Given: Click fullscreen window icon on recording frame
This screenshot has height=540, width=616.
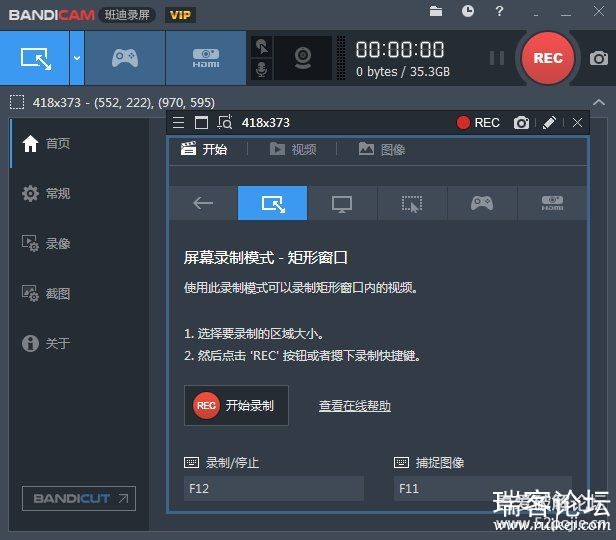Looking at the screenshot, I should pos(202,123).
